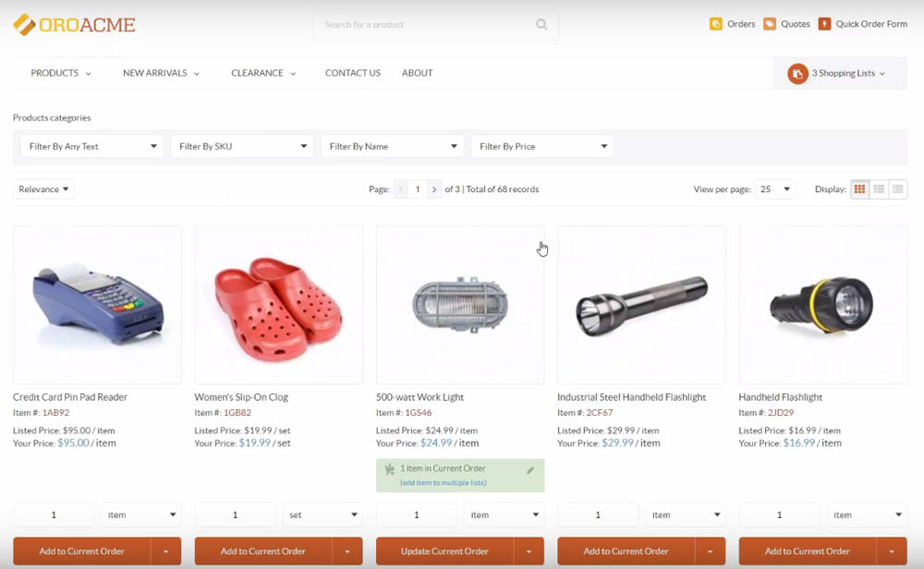This screenshot has width=924, height=569.
Task: Edit the Current Order via the pencil icon
Action: pyautogui.click(x=530, y=469)
